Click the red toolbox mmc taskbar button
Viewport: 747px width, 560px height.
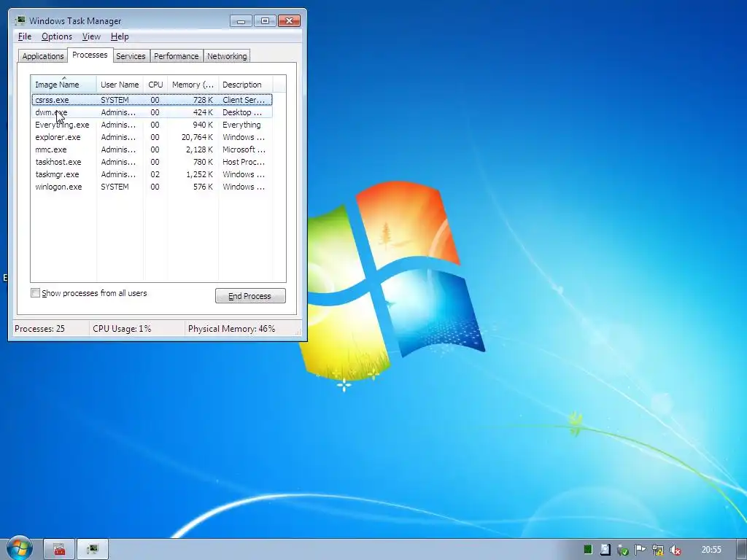tap(59, 550)
